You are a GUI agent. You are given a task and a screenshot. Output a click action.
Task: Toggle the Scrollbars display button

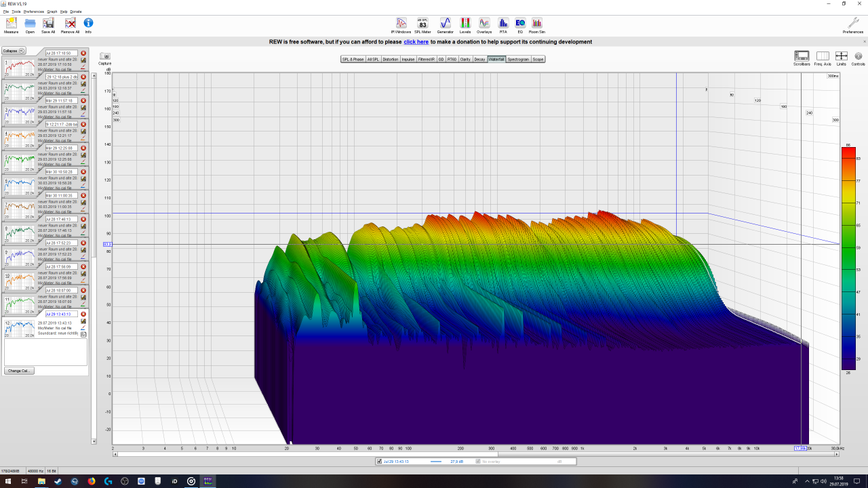point(802,56)
